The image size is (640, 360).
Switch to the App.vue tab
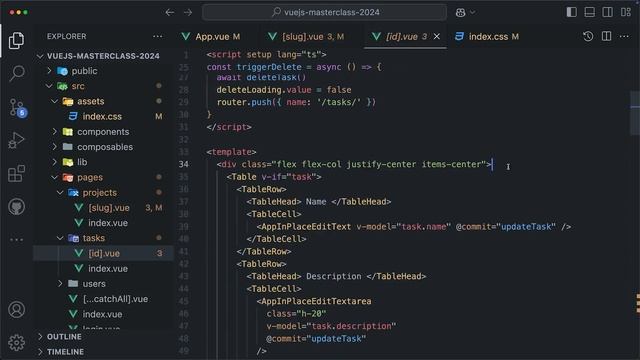pyautogui.click(x=211, y=37)
